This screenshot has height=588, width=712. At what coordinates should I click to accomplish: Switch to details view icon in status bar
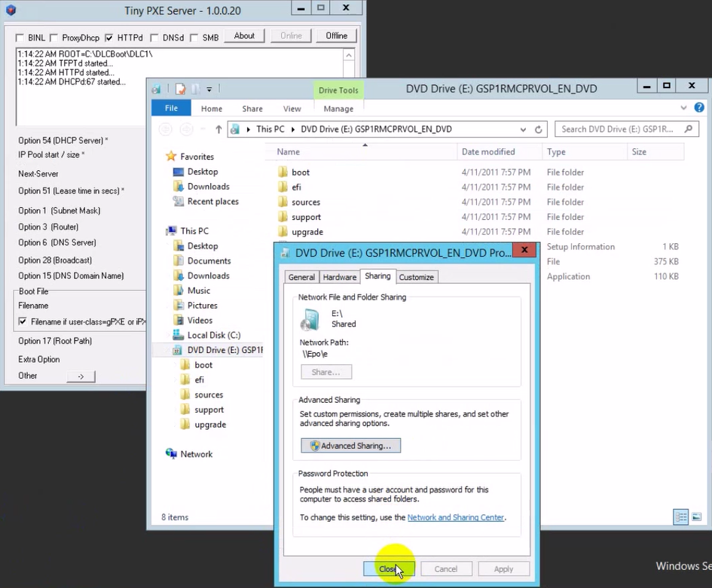pyautogui.click(x=681, y=517)
